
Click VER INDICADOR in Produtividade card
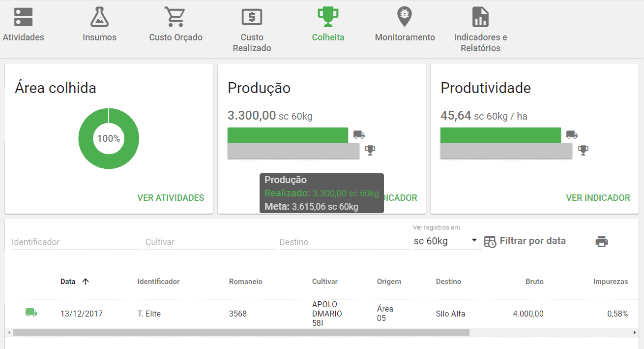point(598,198)
